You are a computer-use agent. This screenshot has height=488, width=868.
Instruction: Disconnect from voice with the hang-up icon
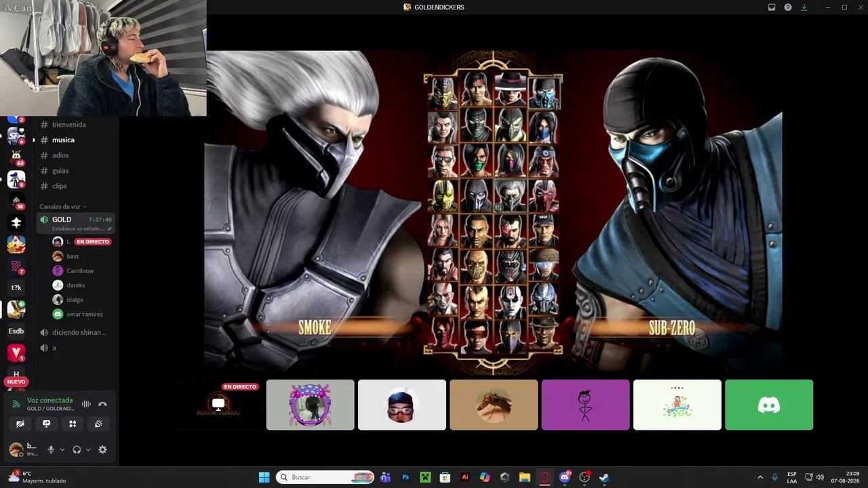102,404
